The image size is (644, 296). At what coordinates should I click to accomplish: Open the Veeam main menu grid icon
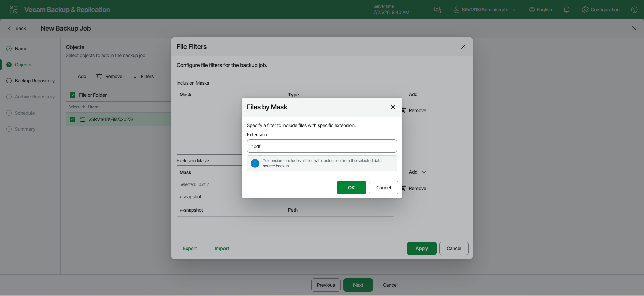14,10
